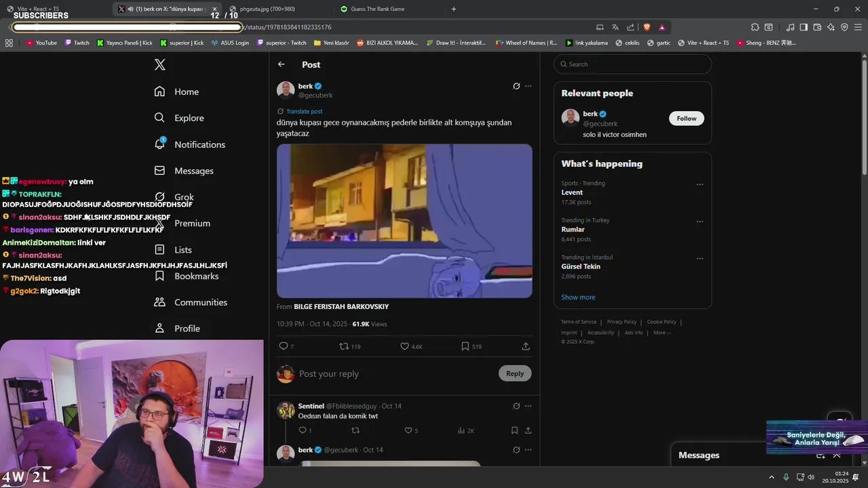The height and width of the screenshot is (488, 868).
Task: Expand the More footer options
Action: pos(662,333)
